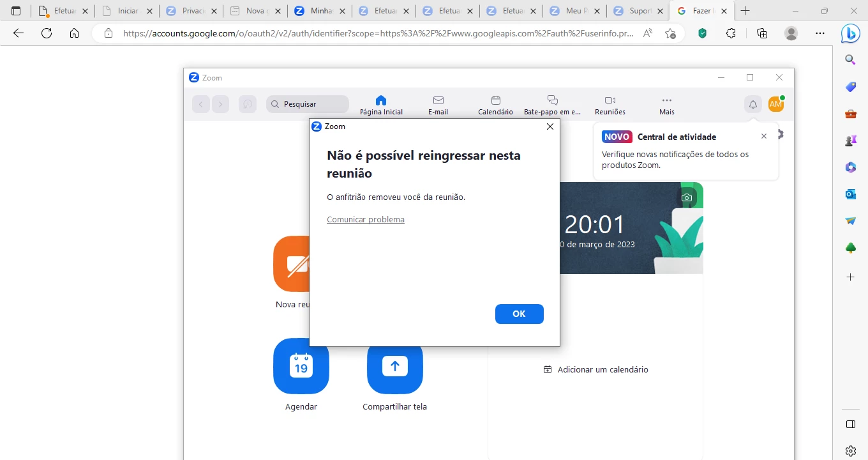The image size is (868, 460).
Task: Click the read aloud icon in address bar
Action: [648, 33]
